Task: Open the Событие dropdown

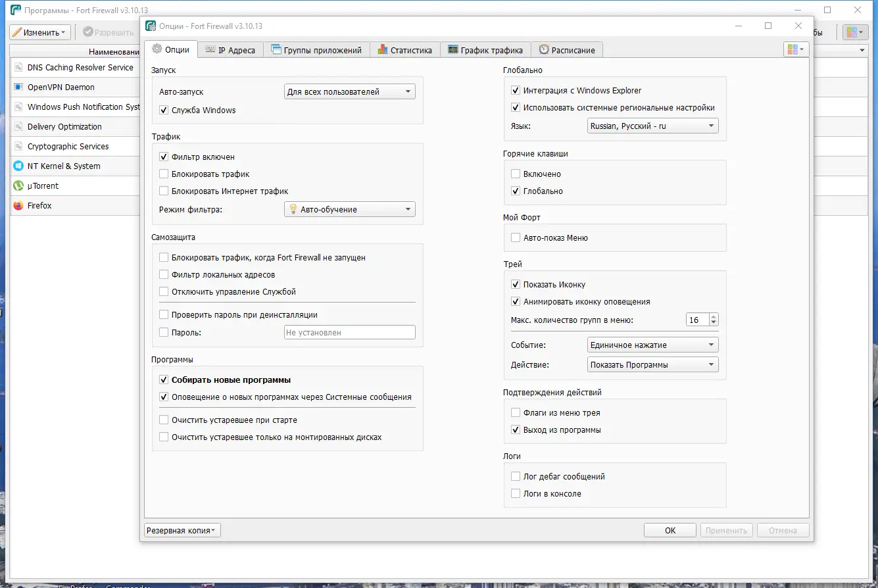Action: click(x=652, y=345)
